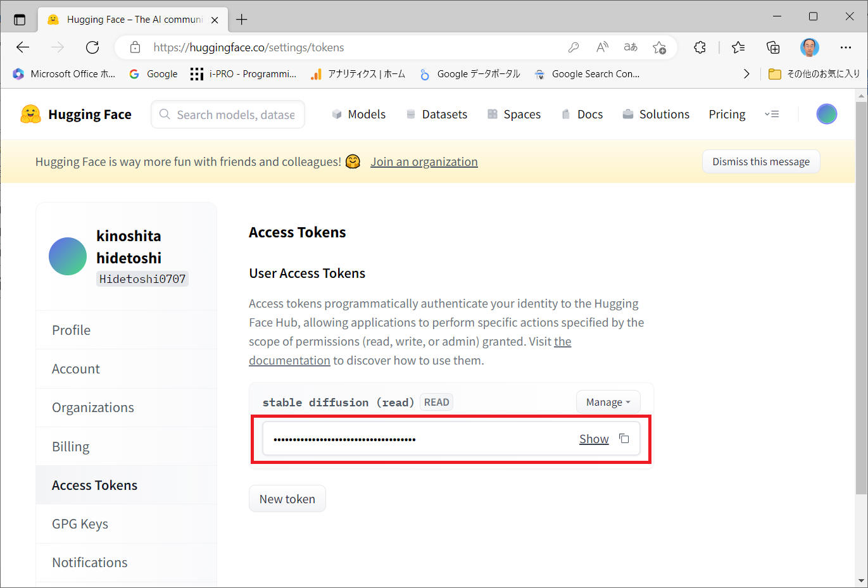Open the documentation link
Screen dimensions: 868x588
[289, 360]
